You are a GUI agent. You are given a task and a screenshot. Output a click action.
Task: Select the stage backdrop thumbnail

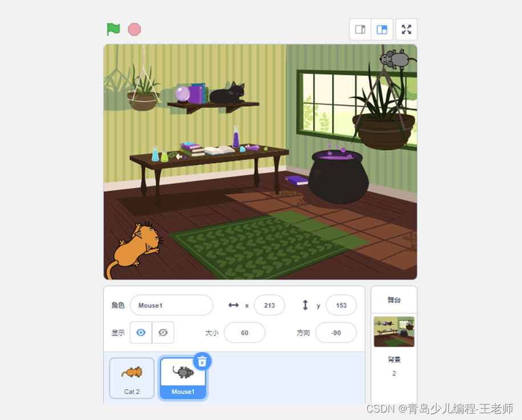pos(394,332)
